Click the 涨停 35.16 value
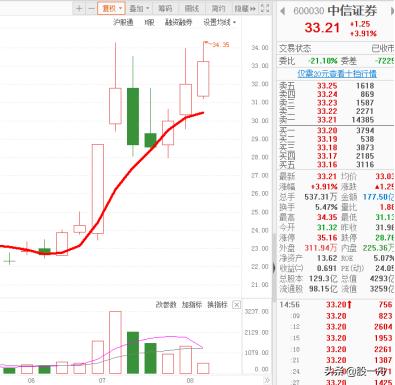The height and width of the screenshot is (385, 395). pyautogui.click(x=327, y=238)
